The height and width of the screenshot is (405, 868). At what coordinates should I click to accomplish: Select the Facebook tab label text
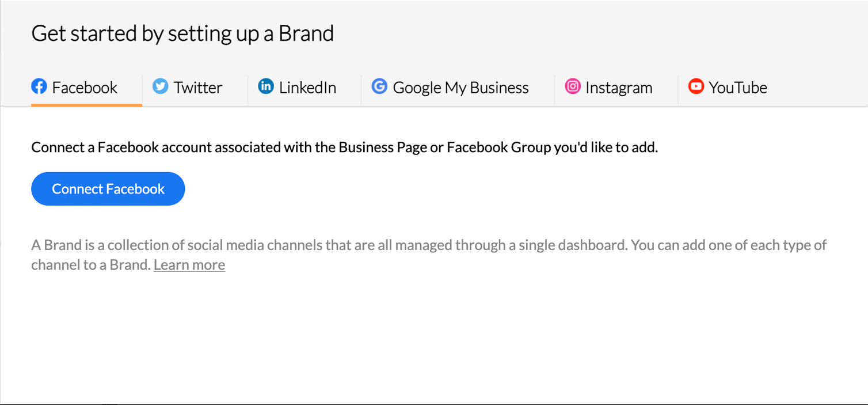click(x=85, y=88)
